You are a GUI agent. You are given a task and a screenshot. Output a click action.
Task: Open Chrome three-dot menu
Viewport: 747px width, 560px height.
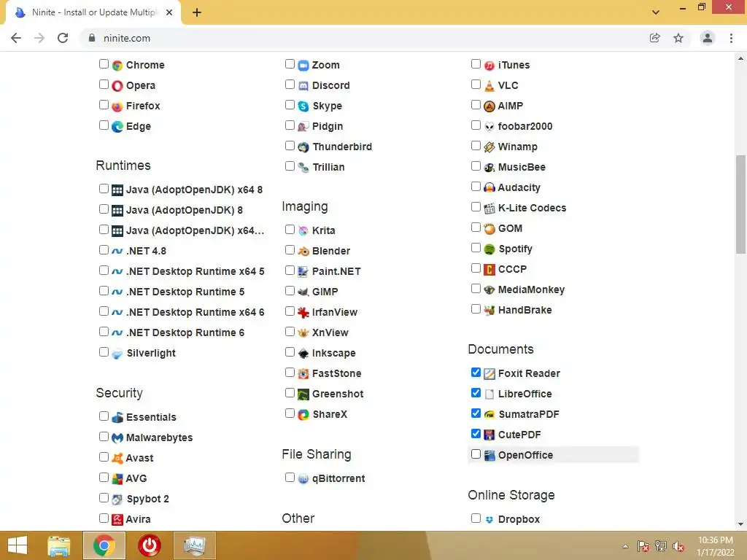[x=731, y=38]
